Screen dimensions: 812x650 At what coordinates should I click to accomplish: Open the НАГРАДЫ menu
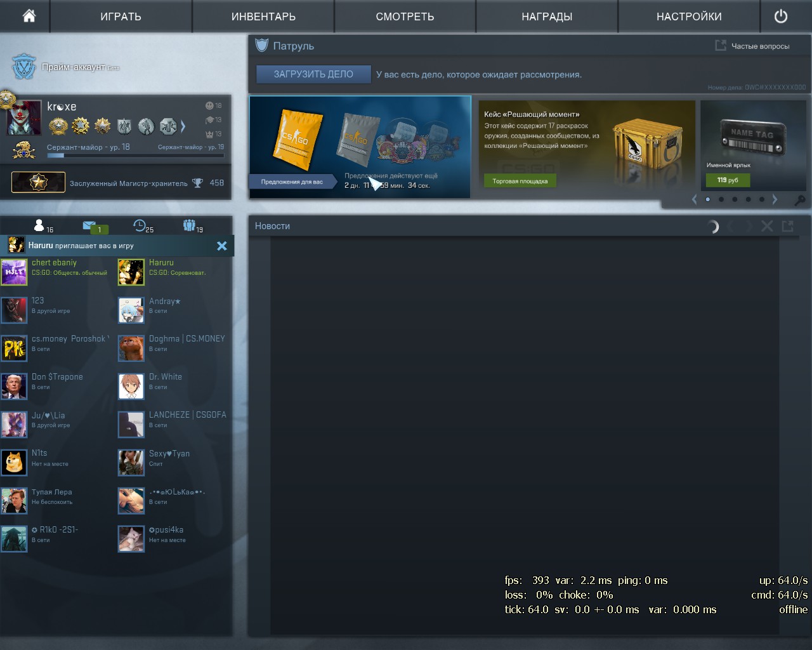[547, 17]
